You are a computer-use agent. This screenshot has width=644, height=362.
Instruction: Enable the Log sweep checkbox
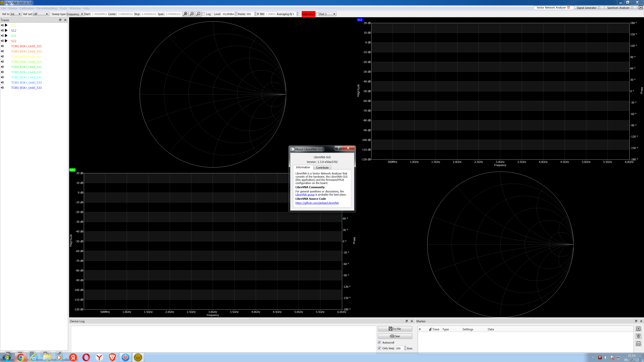click(203, 14)
